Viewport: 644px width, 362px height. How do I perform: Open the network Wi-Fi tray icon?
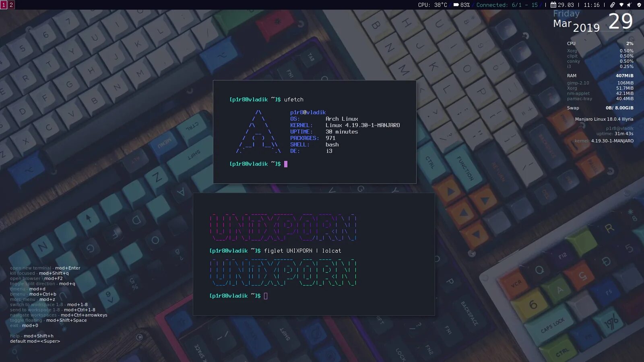coord(621,5)
